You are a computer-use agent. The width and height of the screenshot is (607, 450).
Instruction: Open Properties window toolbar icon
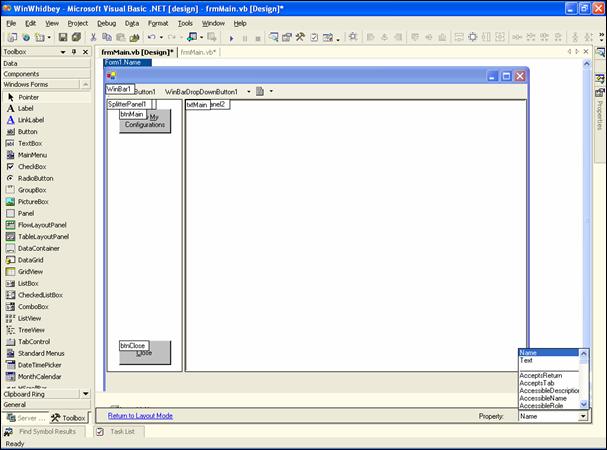[287, 37]
